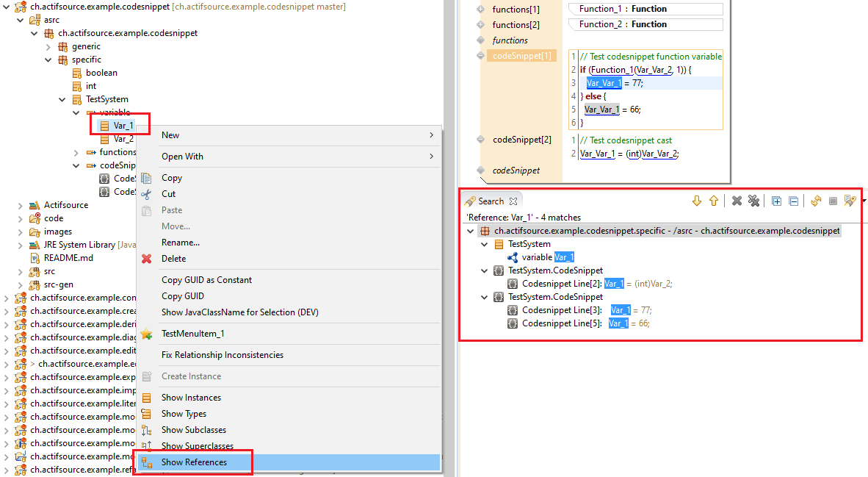
Task: Expand all search results
Action: point(776,201)
